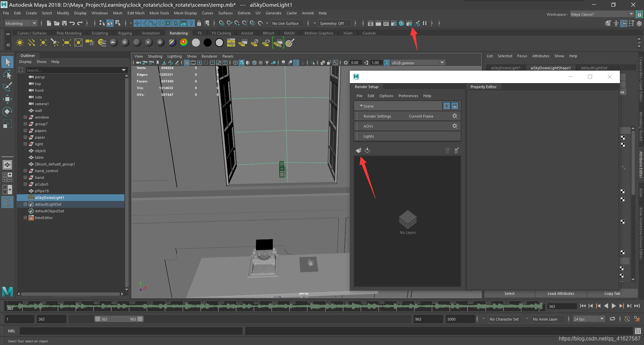Open the 24 fps frame rate dropdown
644x345 pixels.
[589, 319]
